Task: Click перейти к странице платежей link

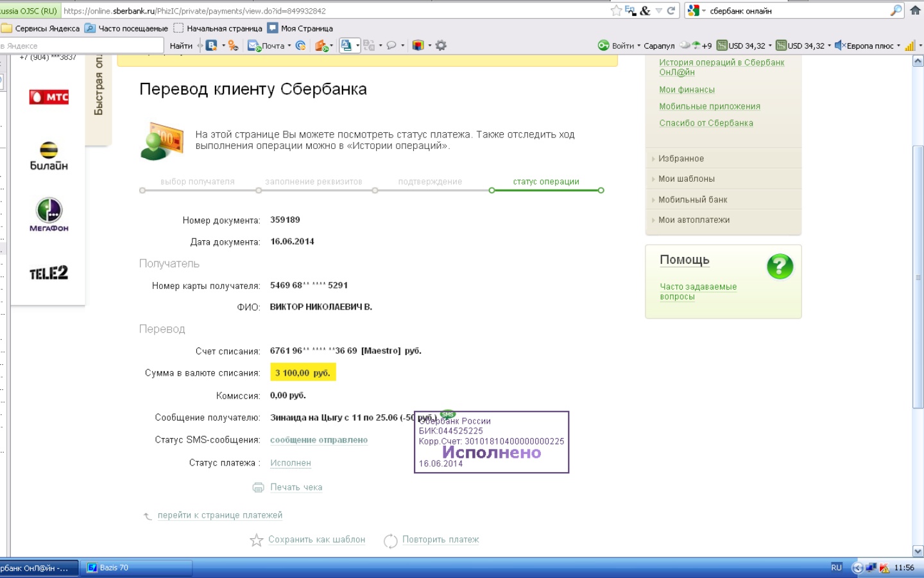Action: pyautogui.click(x=220, y=515)
